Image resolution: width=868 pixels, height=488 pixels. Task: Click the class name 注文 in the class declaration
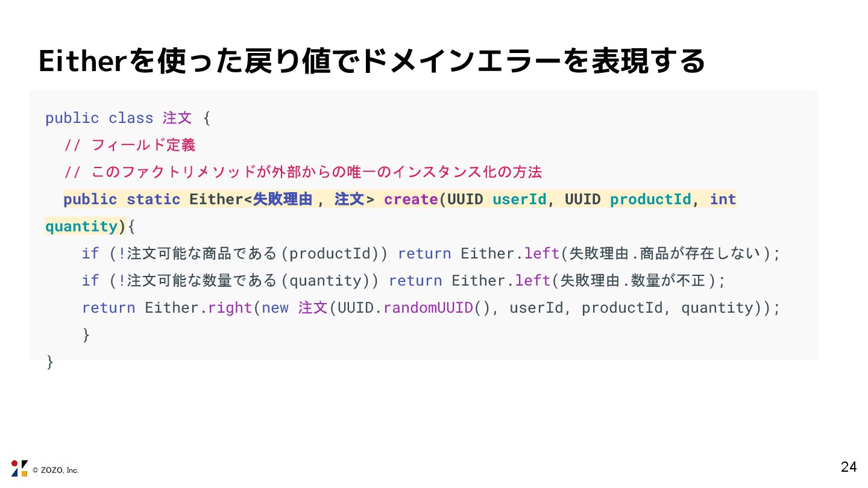[177, 118]
